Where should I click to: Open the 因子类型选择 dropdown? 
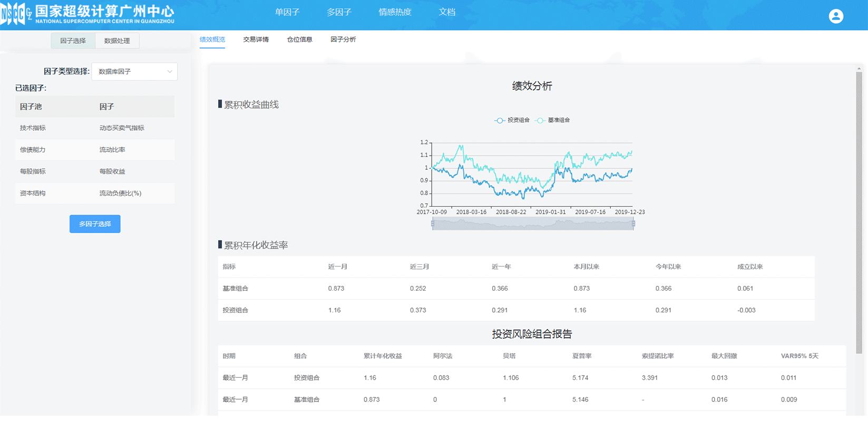pyautogui.click(x=134, y=72)
